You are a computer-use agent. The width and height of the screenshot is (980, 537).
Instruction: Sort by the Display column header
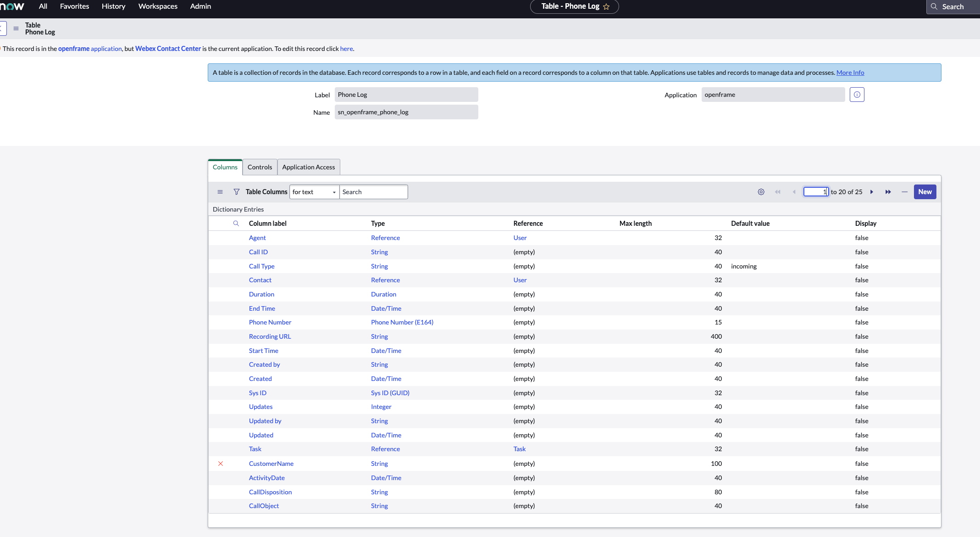865,224
